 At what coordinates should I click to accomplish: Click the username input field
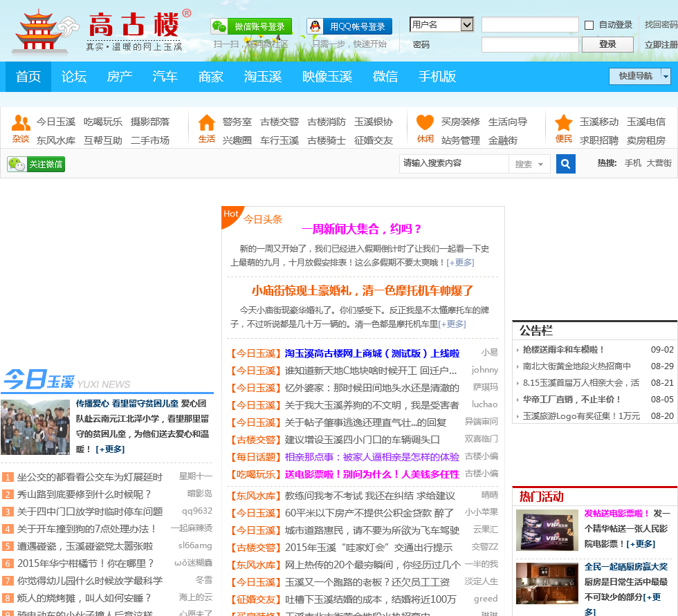click(530, 25)
